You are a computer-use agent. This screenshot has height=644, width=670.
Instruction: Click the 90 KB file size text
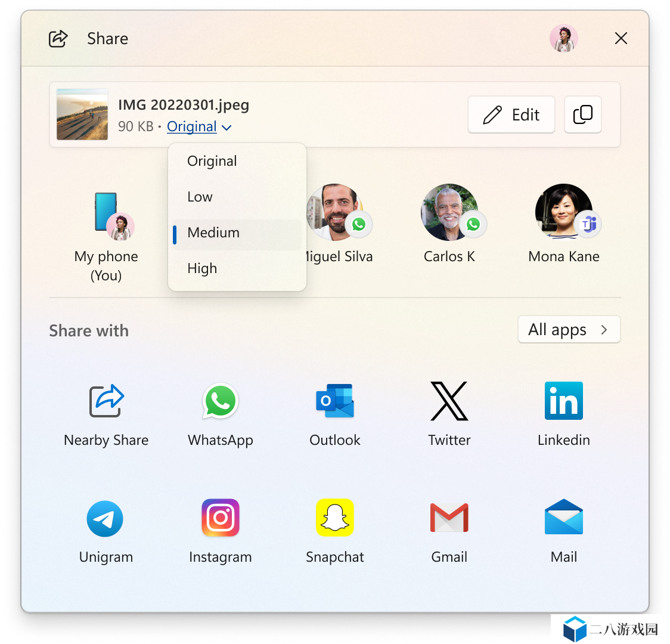(135, 126)
